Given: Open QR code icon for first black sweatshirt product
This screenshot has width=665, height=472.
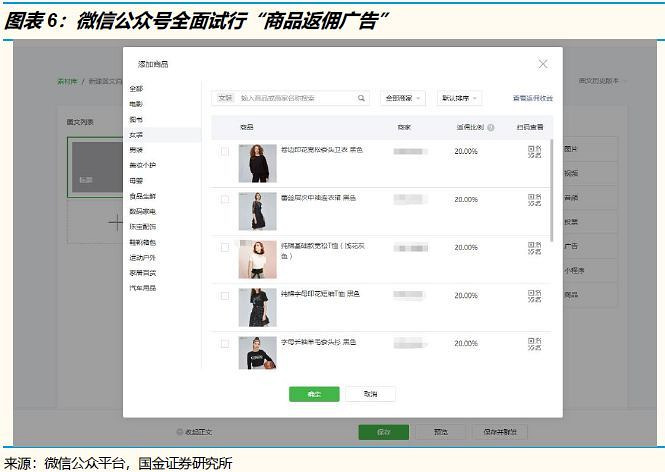Looking at the screenshot, I should [x=534, y=152].
